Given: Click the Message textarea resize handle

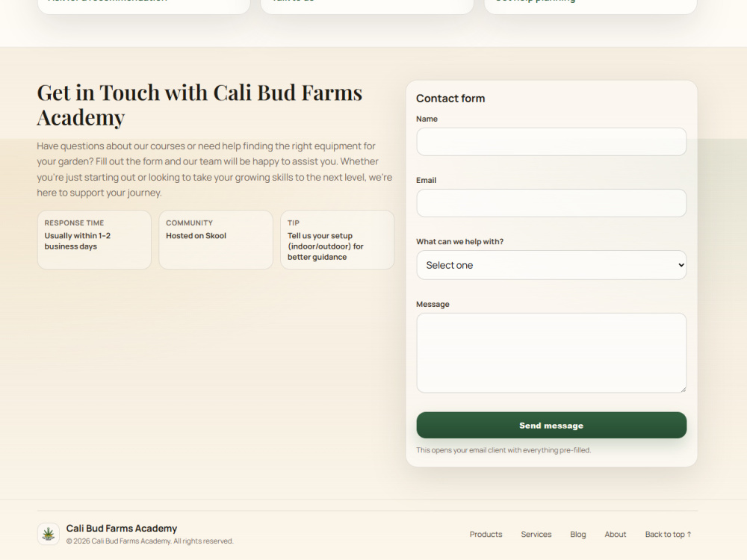Looking at the screenshot, I should click(x=684, y=390).
